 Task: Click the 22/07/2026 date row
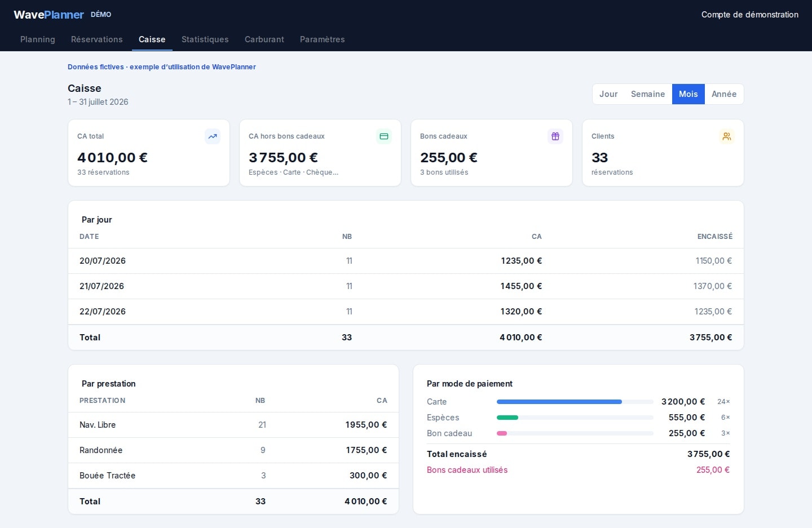pyautogui.click(x=406, y=312)
